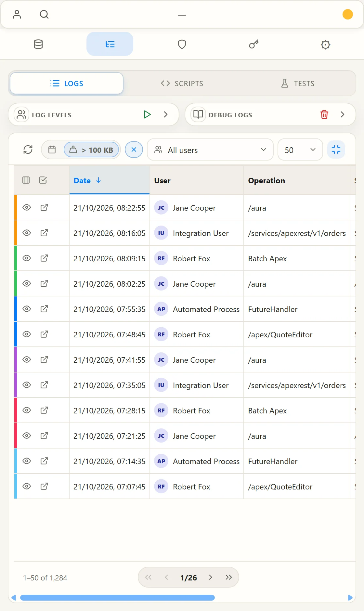The width and height of the screenshot is (364, 611).
Task: Open the search magnifier icon
Action: coord(44,14)
